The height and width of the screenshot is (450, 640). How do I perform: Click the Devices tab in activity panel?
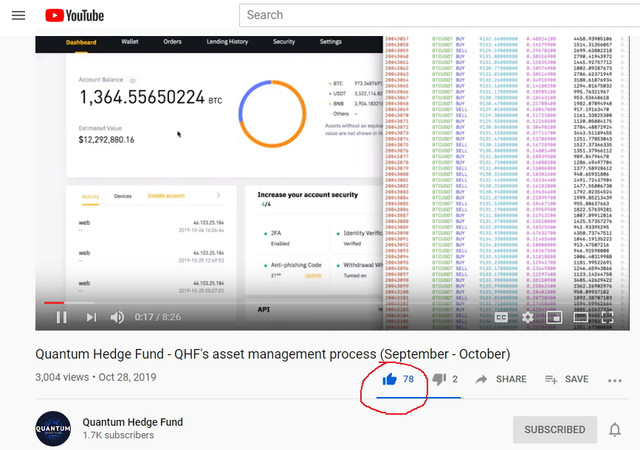click(x=123, y=196)
